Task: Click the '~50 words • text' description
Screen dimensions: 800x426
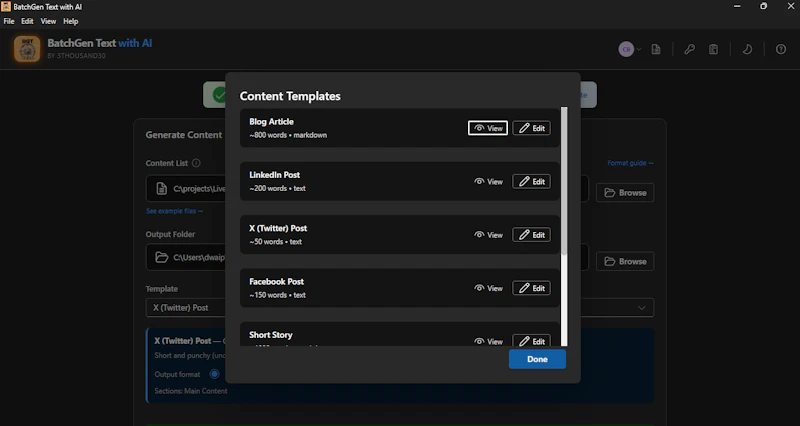Action: (276, 242)
